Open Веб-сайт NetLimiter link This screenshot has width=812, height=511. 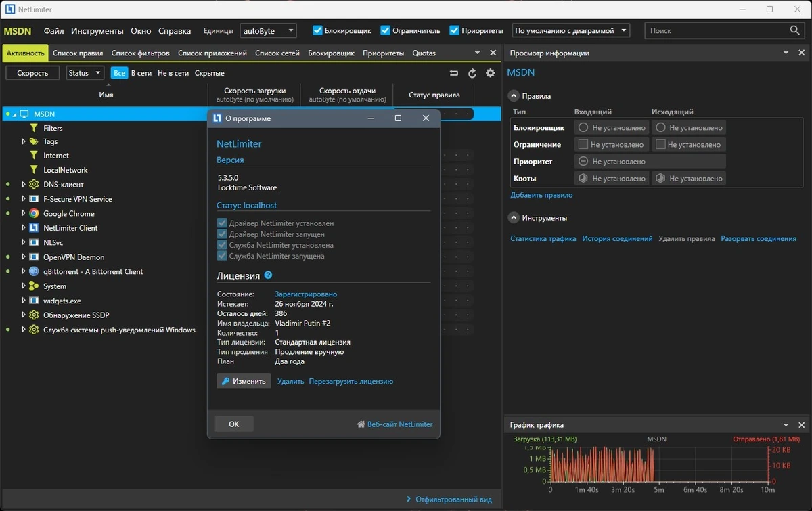click(394, 424)
